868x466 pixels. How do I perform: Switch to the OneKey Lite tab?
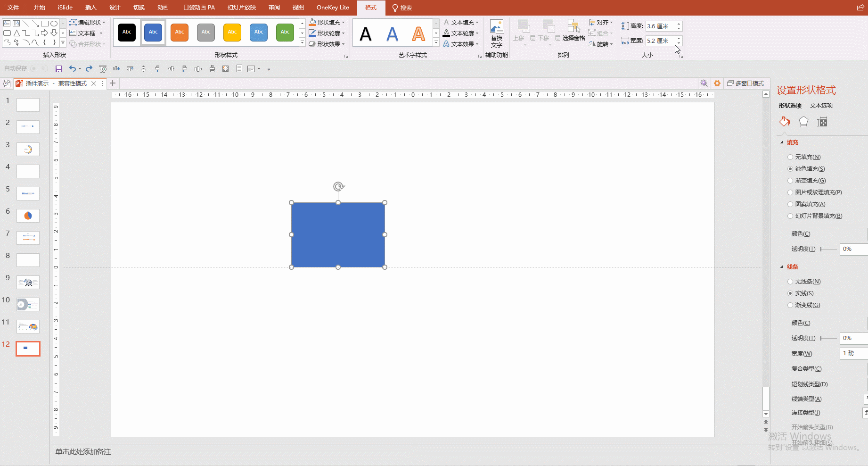tap(333, 8)
